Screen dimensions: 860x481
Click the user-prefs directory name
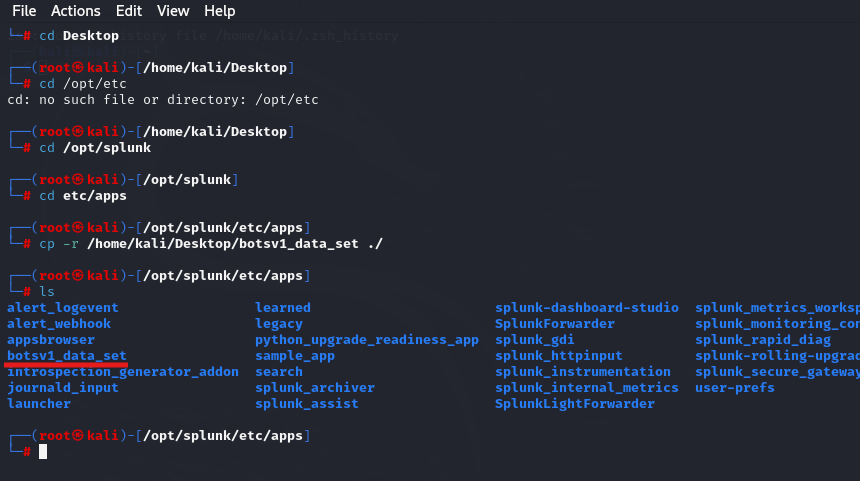[734, 388]
